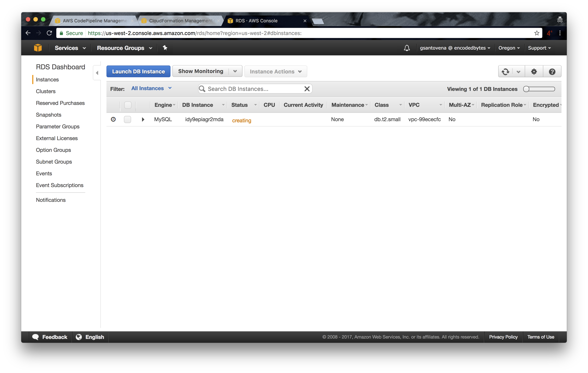Click the Launch DB Instance button
The image size is (588, 373).
[138, 72]
